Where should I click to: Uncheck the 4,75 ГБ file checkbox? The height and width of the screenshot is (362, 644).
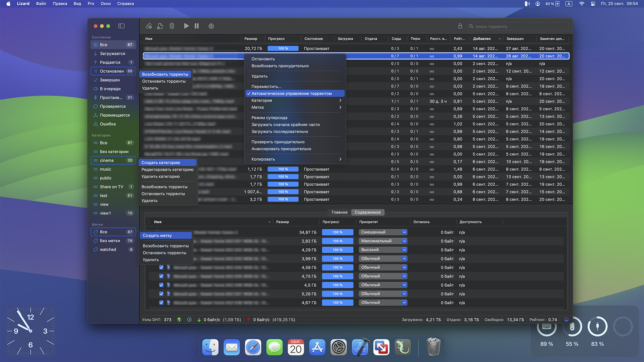click(x=161, y=276)
